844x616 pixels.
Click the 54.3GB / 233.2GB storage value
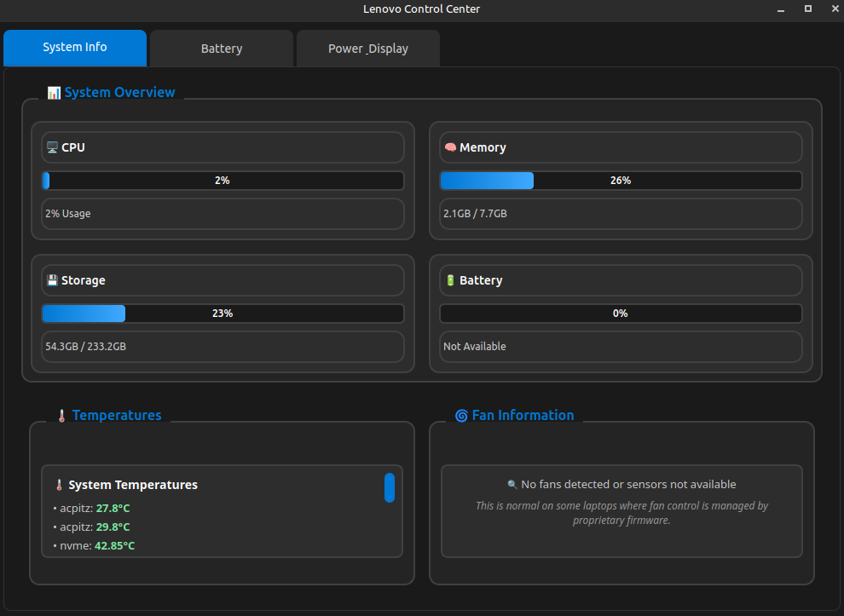point(85,347)
